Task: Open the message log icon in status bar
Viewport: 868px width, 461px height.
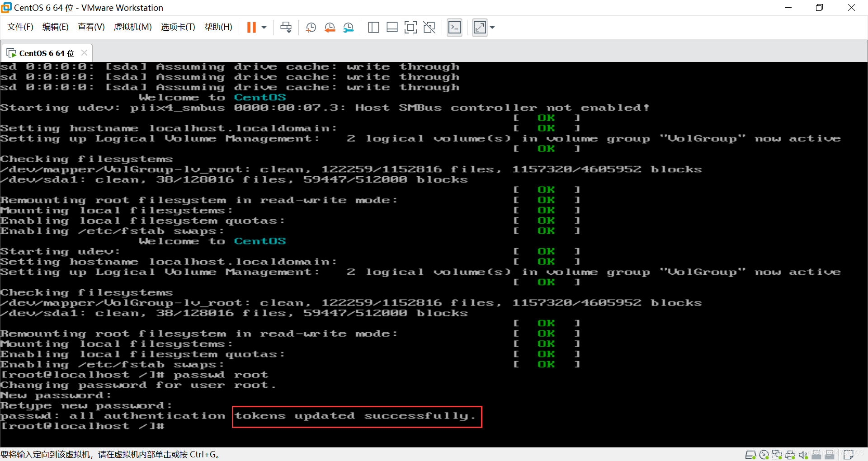Action: pyautogui.click(x=849, y=455)
